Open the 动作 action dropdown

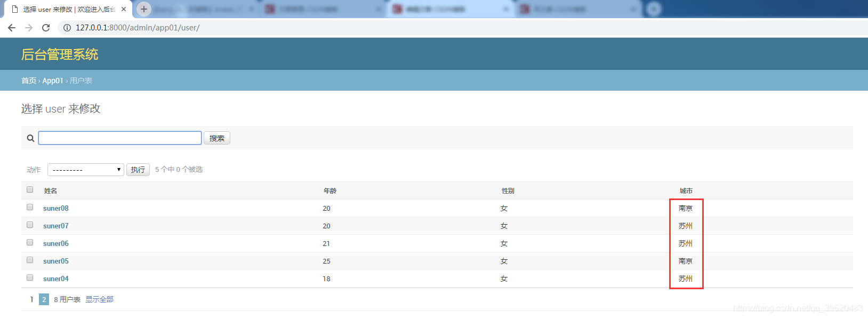coord(86,170)
